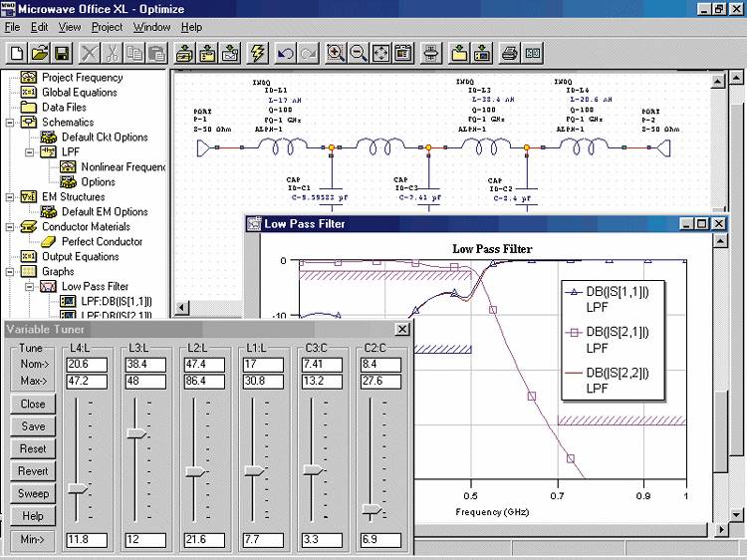The image size is (747, 560).
Task: Click the L3:L max value field 48
Action: (145, 382)
